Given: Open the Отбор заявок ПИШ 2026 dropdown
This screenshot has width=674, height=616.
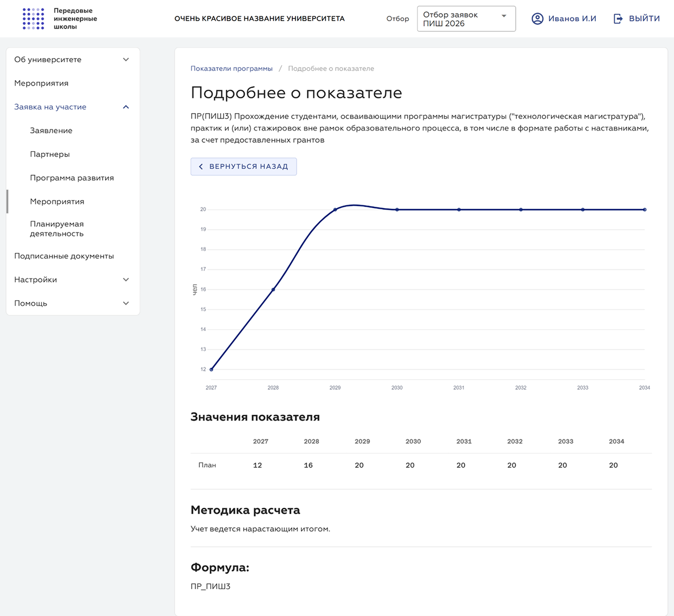Looking at the screenshot, I should pos(466,19).
